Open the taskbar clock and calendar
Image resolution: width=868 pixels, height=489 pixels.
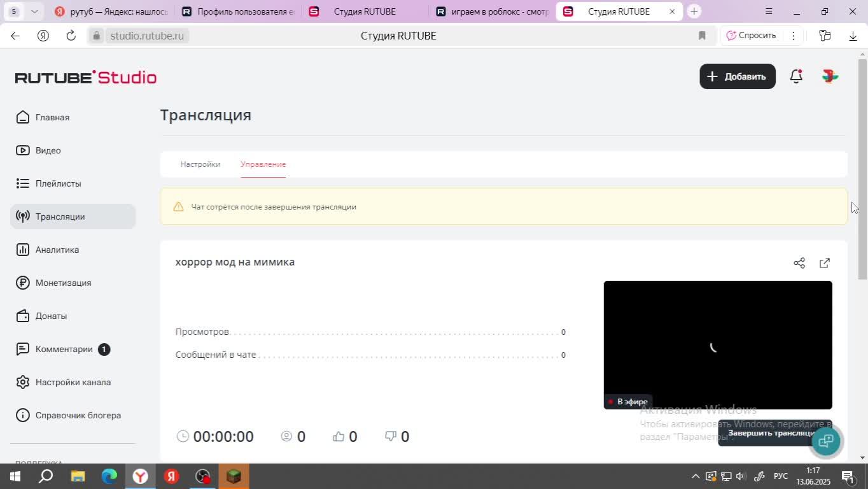(813, 476)
